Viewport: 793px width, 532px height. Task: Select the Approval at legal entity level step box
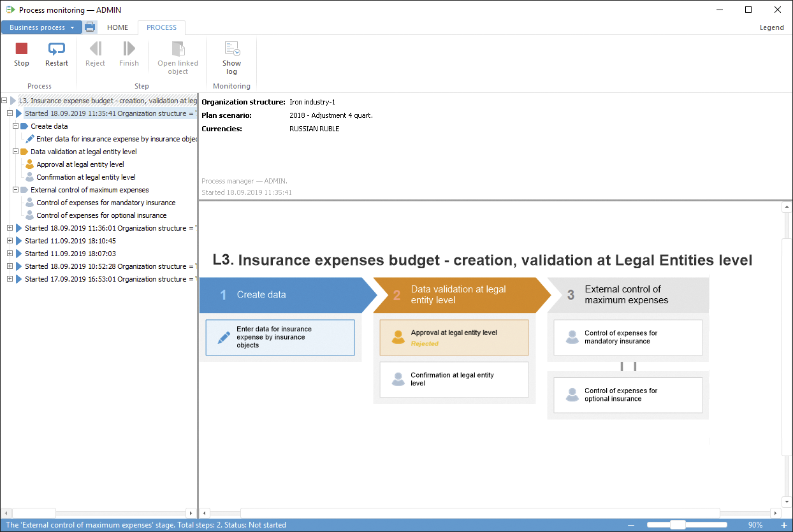coord(454,337)
